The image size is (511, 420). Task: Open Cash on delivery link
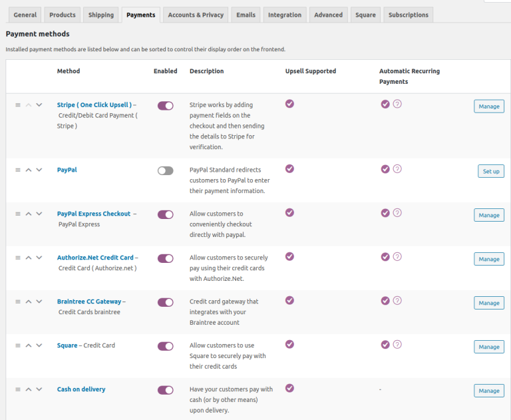81,389
